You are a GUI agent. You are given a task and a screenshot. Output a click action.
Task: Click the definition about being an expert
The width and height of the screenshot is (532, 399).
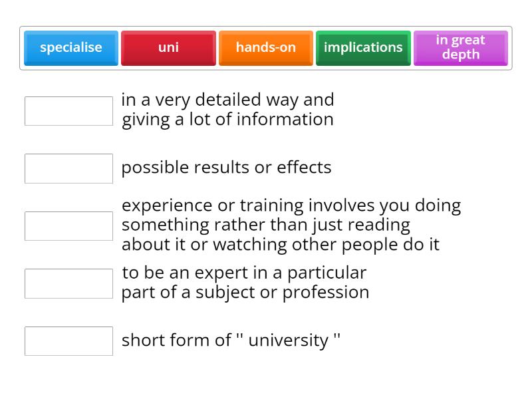click(x=245, y=283)
